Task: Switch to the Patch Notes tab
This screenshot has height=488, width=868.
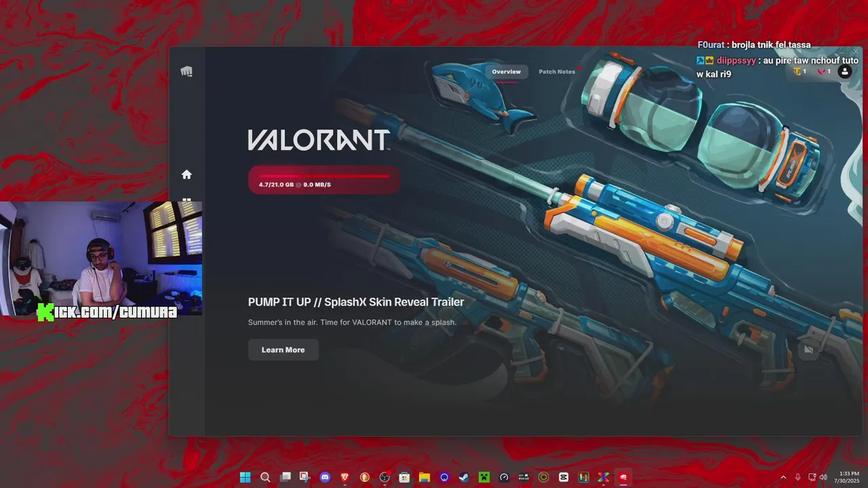Action: coord(557,72)
